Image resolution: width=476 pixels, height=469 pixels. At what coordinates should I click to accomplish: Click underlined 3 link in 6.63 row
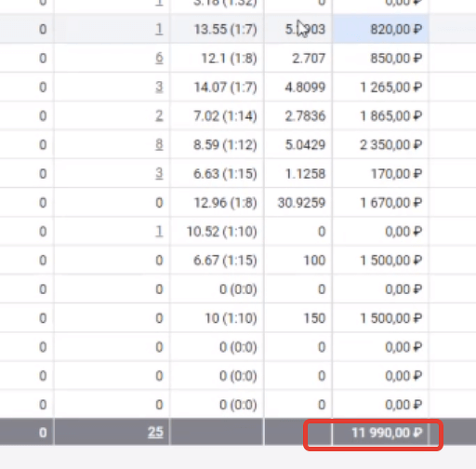point(159,173)
